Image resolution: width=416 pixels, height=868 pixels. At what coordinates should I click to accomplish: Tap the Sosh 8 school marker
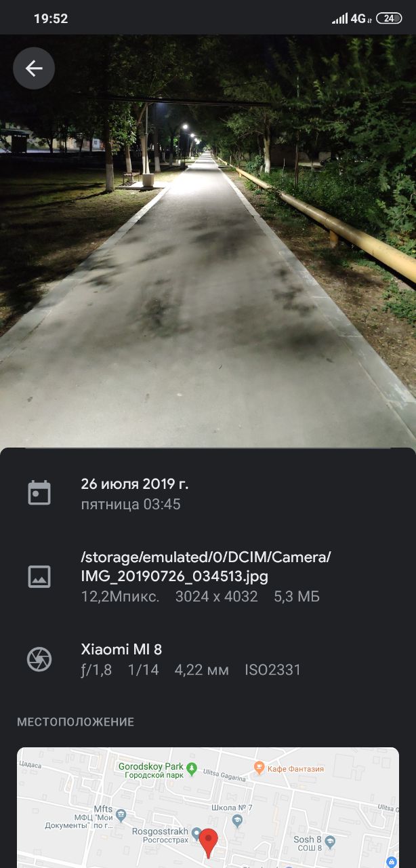click(x=330, y=842)
